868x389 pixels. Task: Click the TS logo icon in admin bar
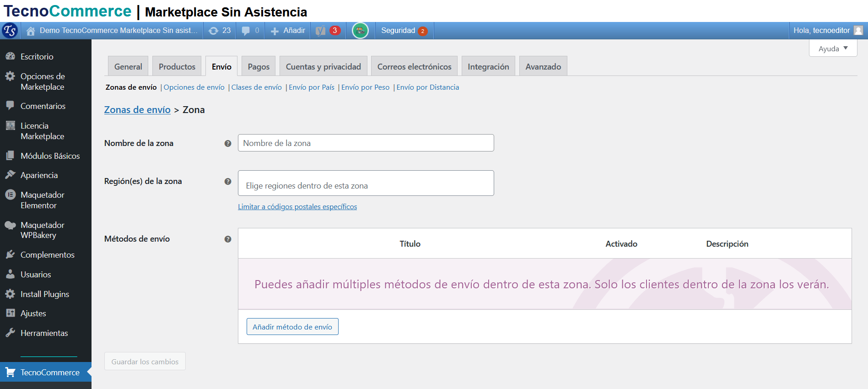pos(10,31)
